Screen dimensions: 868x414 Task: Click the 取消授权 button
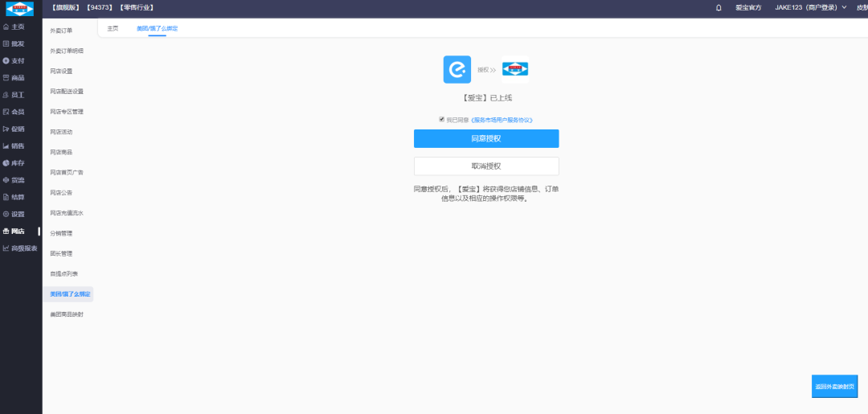(486, 166)
